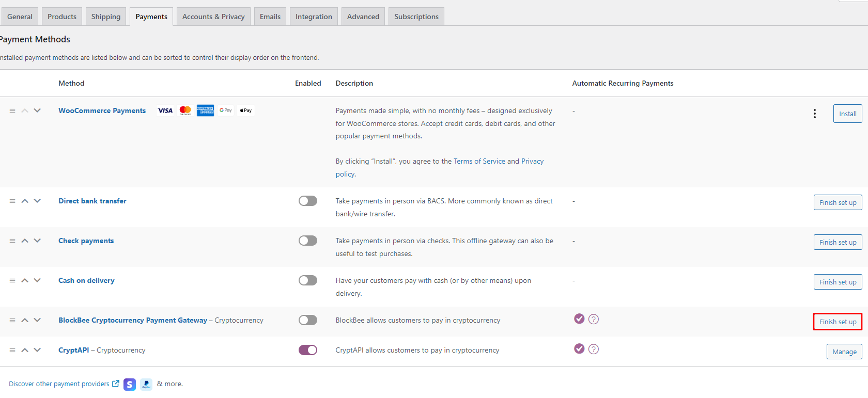The width and height of the screenshot is (868, 398).
Task: Click the help question mark in CryptAPI row
Action: (x=594, y=349)
